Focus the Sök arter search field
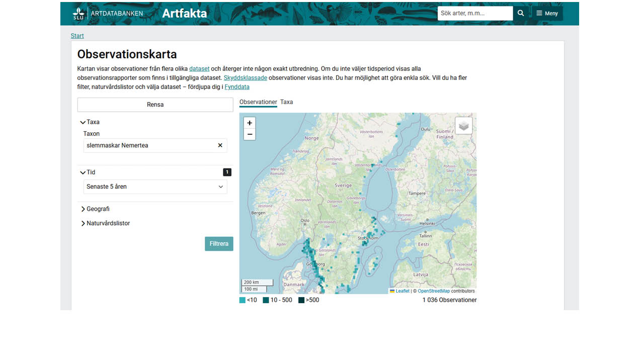The height and width of the screenshot is (362, 644). coord(474,14)
